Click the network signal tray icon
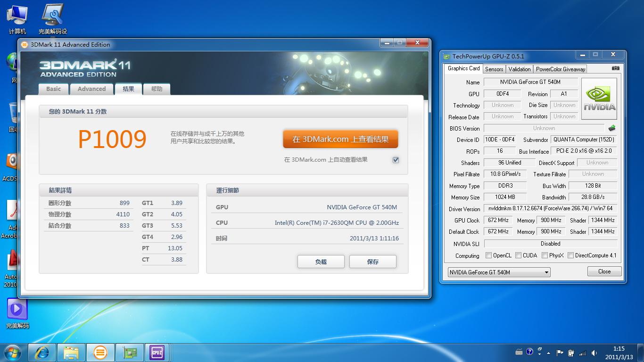 coord(583,353)
